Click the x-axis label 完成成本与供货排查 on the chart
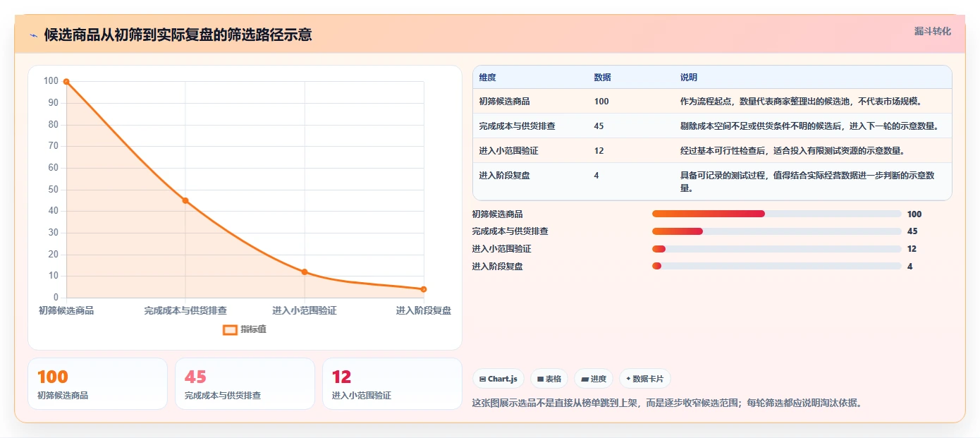980x438 pixels. [x=185, y=310]
